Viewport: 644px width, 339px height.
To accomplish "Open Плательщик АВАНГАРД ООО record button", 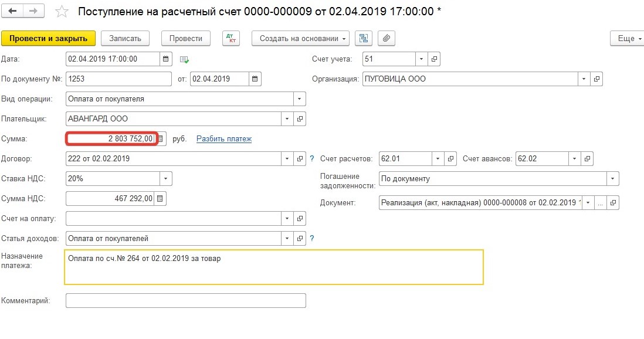I will tap(300, 119).
